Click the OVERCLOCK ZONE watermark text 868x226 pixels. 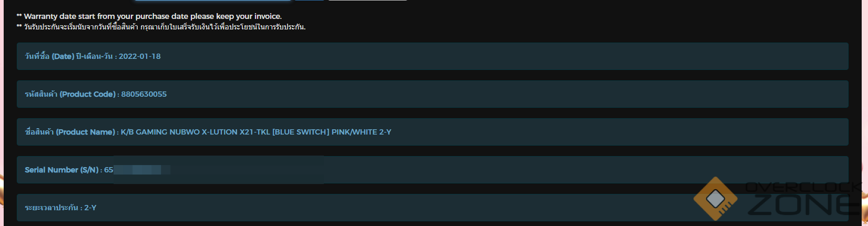tap(803, 199)
